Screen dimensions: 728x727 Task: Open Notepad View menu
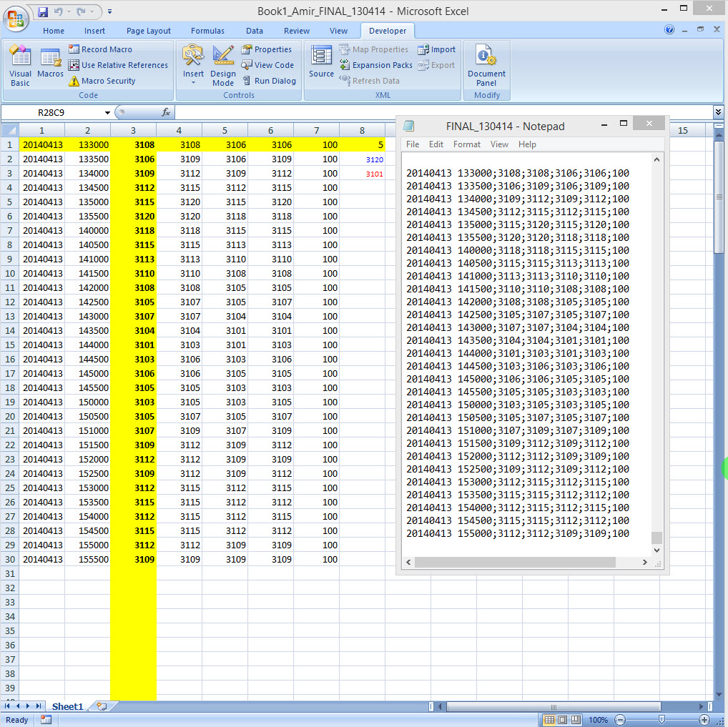point(499,144)
